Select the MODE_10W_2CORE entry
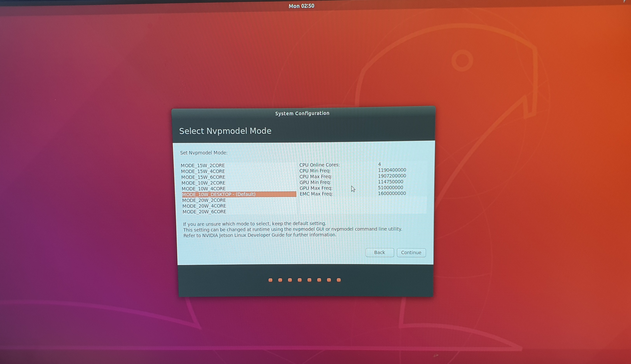This screenshot has height=364, width=631. (204, 183)
